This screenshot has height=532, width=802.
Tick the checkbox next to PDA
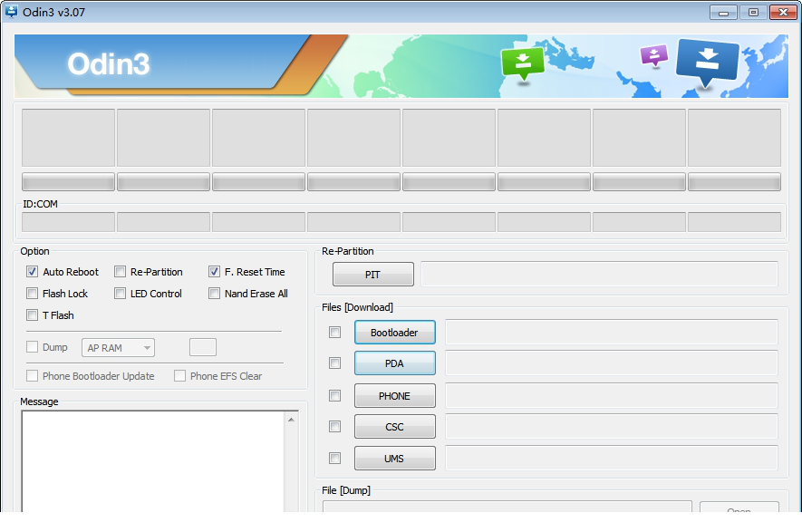[x=335, y=363]
